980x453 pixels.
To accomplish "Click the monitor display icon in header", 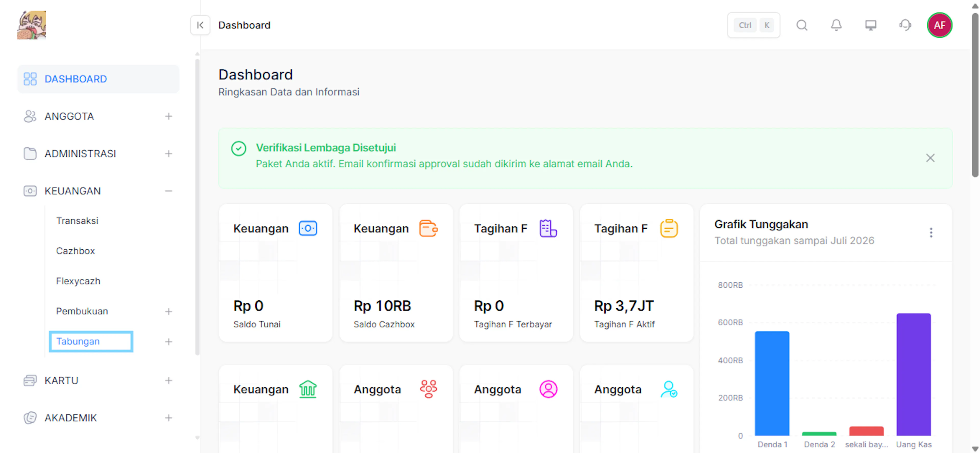I will 871,25.
